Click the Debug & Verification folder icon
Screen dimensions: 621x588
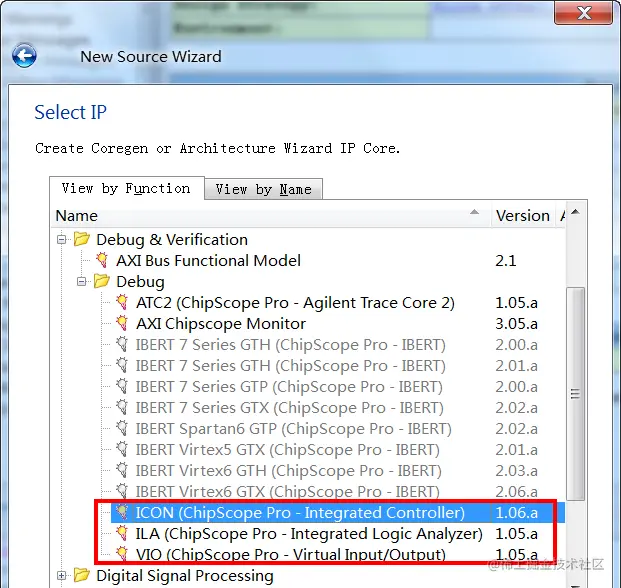point(82,239)
